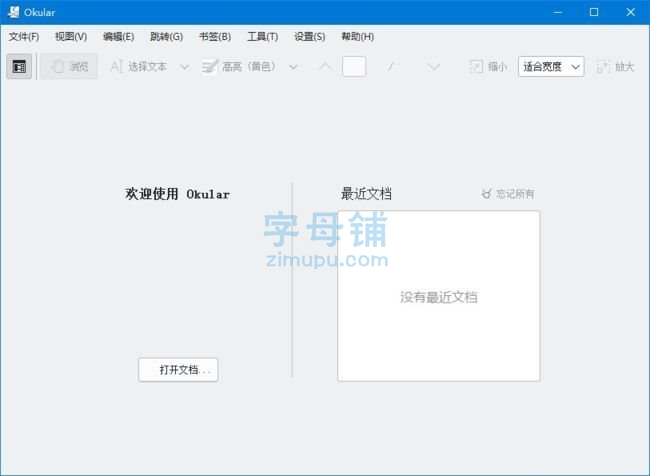Screen dimensions: 650x476
Task: Select the Browse (浏览) hand tool
Action: (69, 66)
